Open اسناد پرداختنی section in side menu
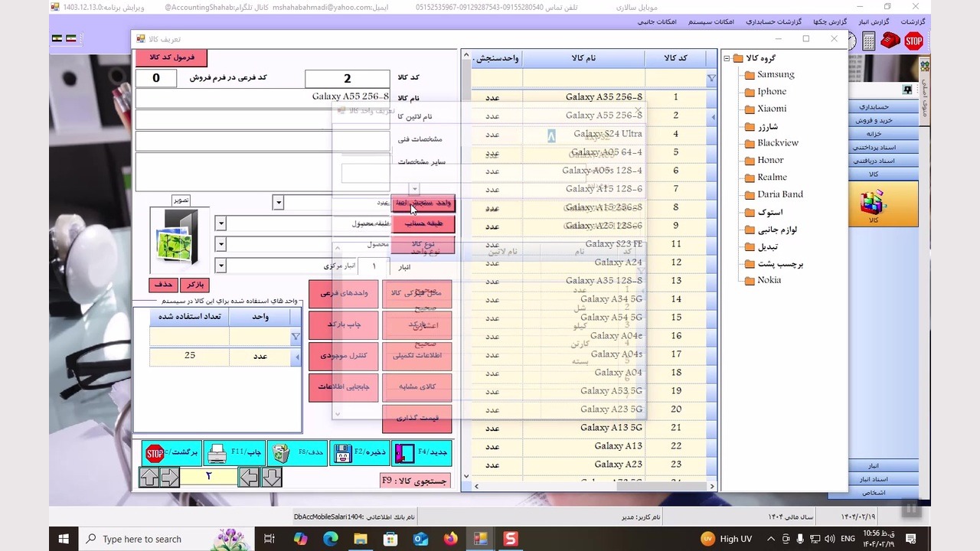Image resolution: width=980 pixels, height=551 pixels. [x=874, y=148]
